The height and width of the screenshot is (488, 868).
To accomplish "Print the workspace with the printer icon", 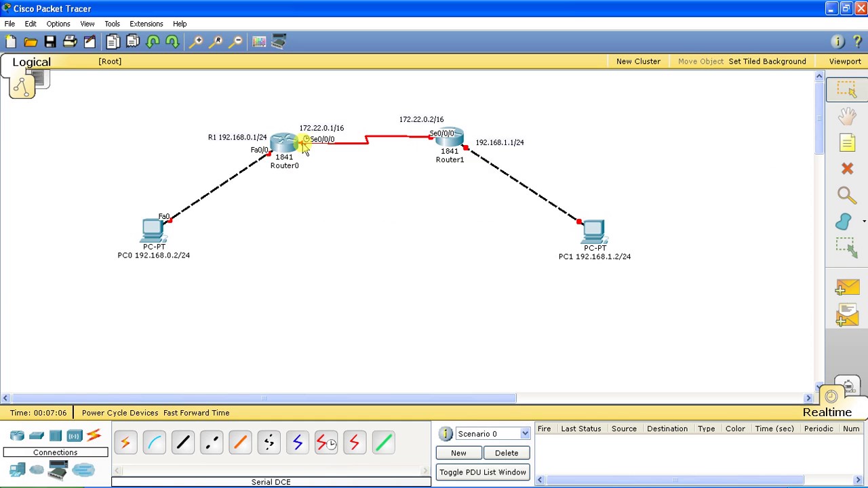I will pyautogui.click(x=70, y=42).
